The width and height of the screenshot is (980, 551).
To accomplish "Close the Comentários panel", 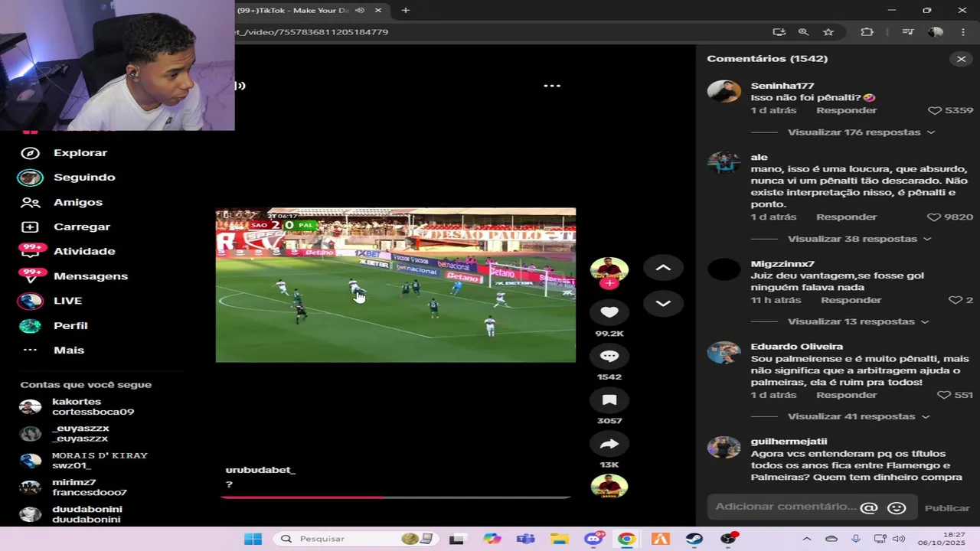I will pos(962,59).
